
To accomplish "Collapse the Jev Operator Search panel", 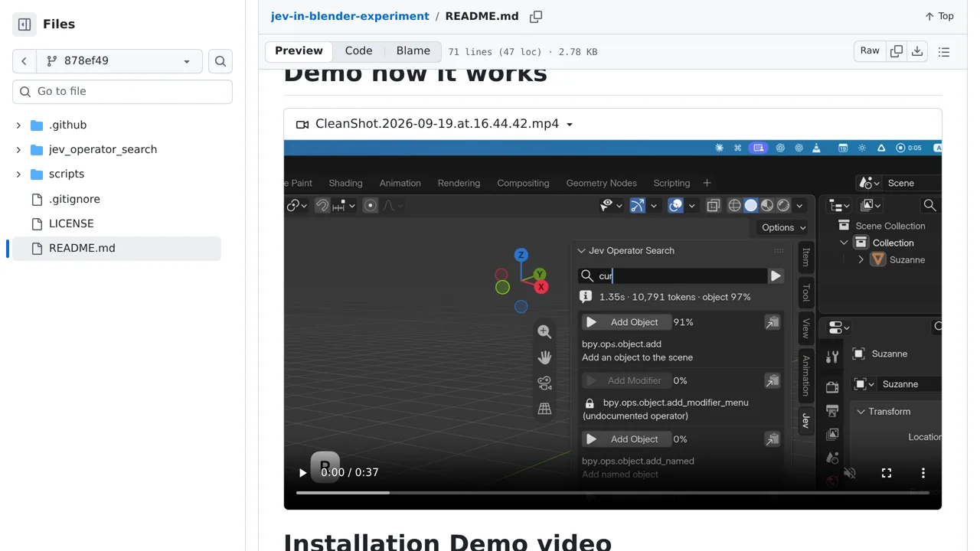I will (x=581, y=250).
